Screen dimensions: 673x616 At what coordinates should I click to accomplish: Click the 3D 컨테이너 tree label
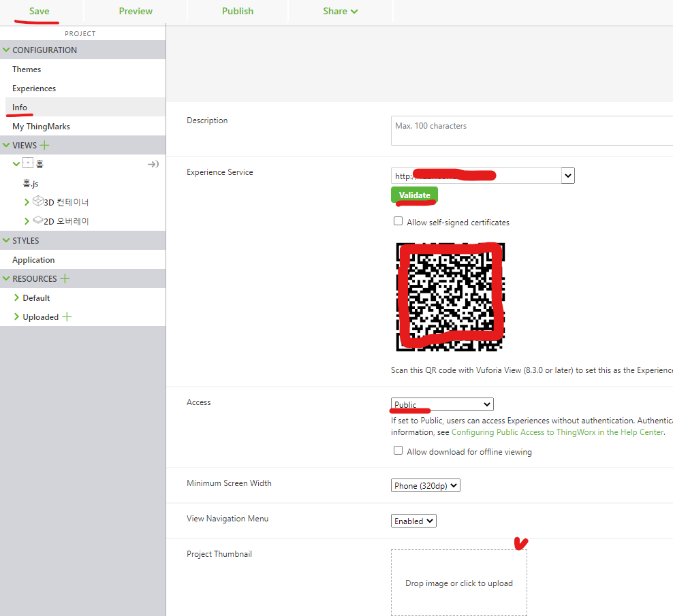click(x=66, y=202)
